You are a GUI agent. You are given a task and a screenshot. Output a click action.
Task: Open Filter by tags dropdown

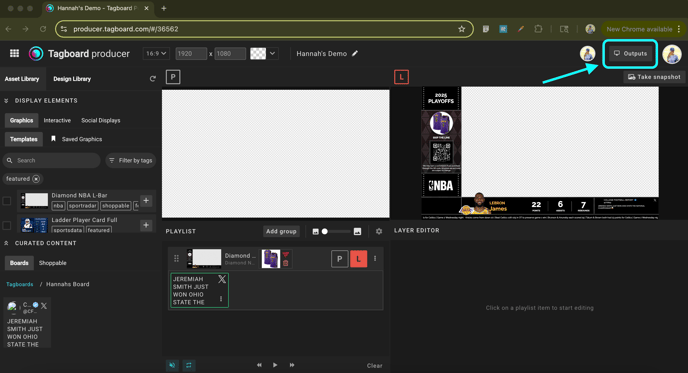tap(131, 161)
